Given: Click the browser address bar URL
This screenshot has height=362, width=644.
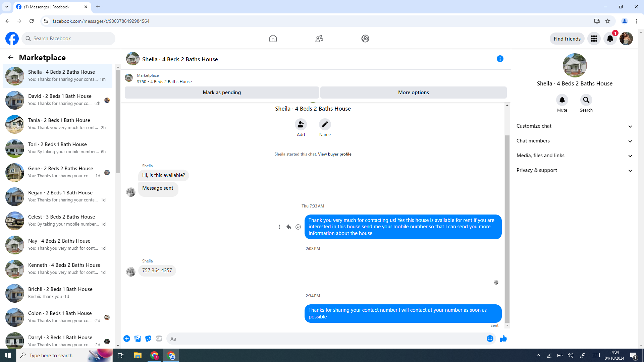Looking at the screenshot, I should (x=101, y=21).
